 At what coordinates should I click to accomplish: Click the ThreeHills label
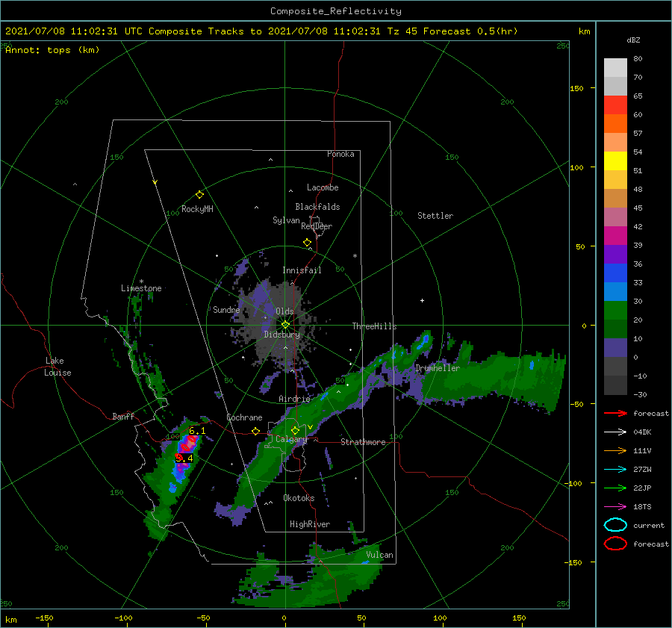(x=375, y=326)
